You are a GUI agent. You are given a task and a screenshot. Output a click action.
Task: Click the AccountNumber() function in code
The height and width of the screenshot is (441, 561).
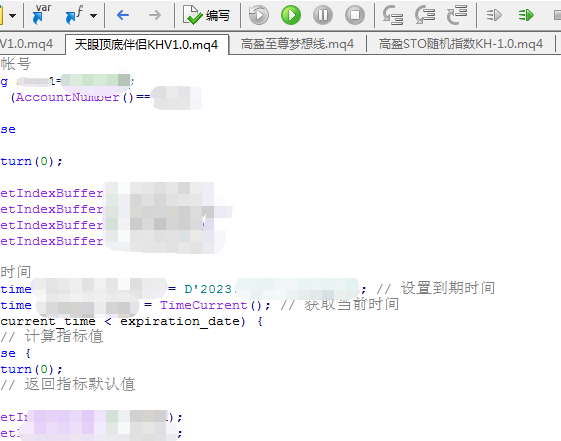click(x=75, y=97)
